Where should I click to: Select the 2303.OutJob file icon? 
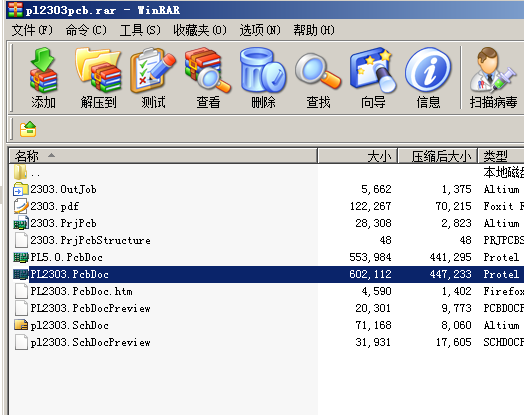[21, 189]
